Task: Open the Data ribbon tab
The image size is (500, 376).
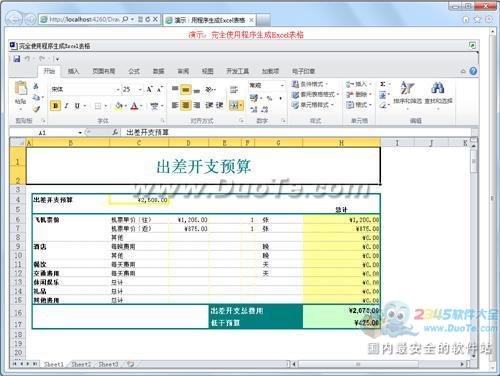Action: tap(158, 71)
